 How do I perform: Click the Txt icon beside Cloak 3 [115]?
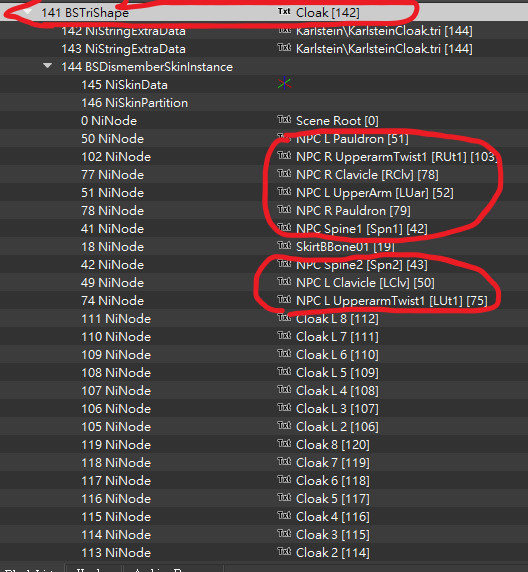point(284,533)
